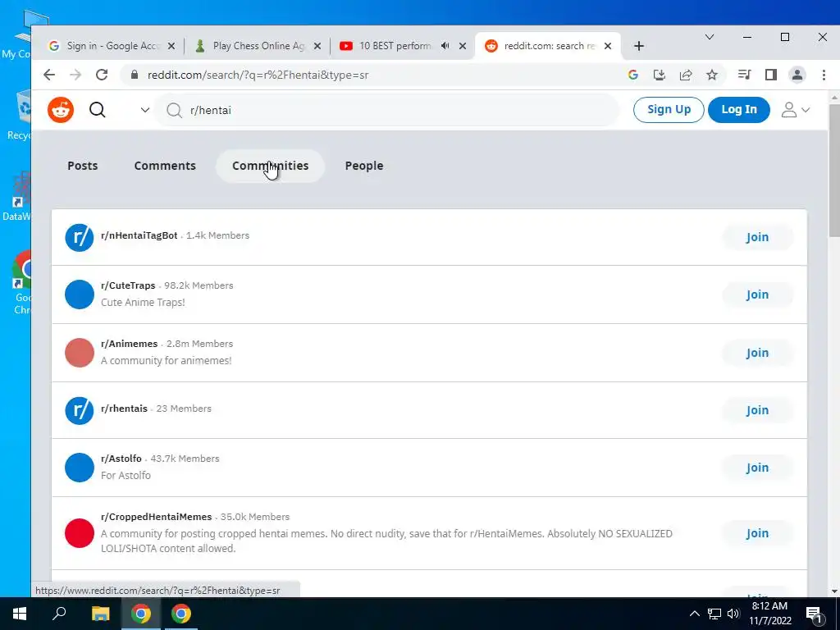Click the r/CroppedHentaiMemes red avatar
Screen dimensions: 840x630
tap(80, 533)
